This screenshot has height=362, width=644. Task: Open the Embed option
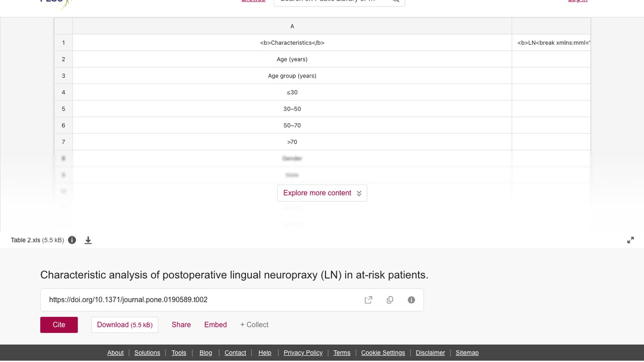[215, 325]
